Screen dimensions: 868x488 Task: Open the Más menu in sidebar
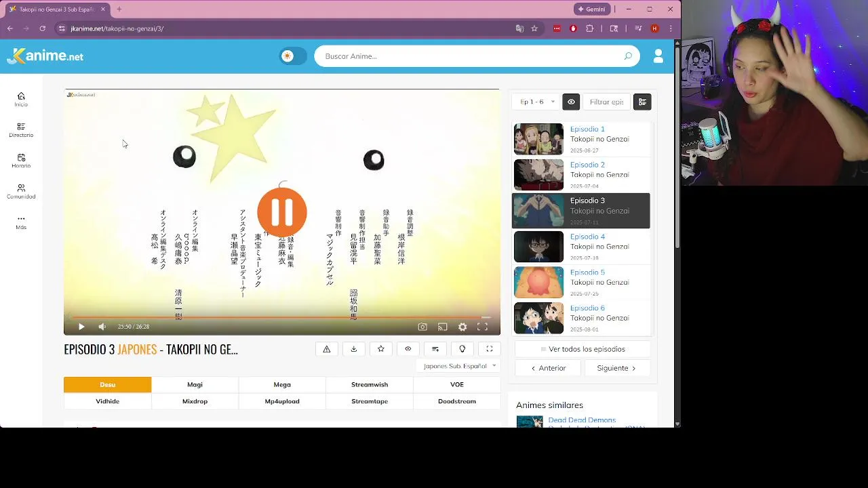click(x=21, y=222)
